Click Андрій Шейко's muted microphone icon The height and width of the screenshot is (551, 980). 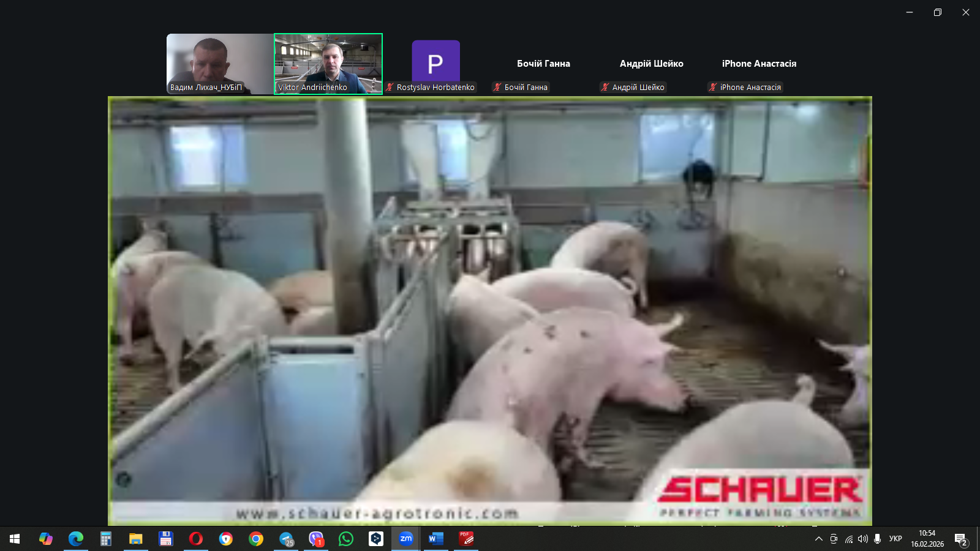[x=605, y=88]
